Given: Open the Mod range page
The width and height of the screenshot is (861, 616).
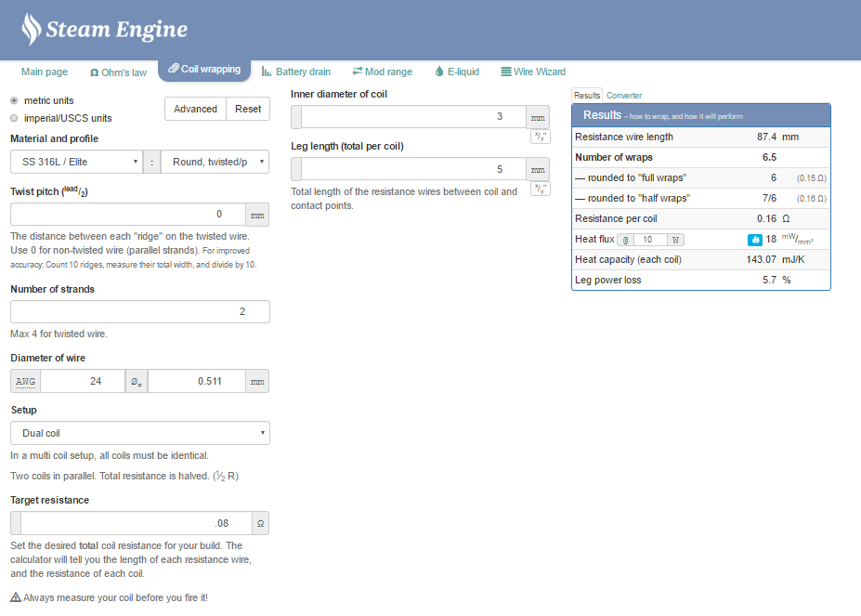Looking at the screenshot, I should [x=382, y=72].
